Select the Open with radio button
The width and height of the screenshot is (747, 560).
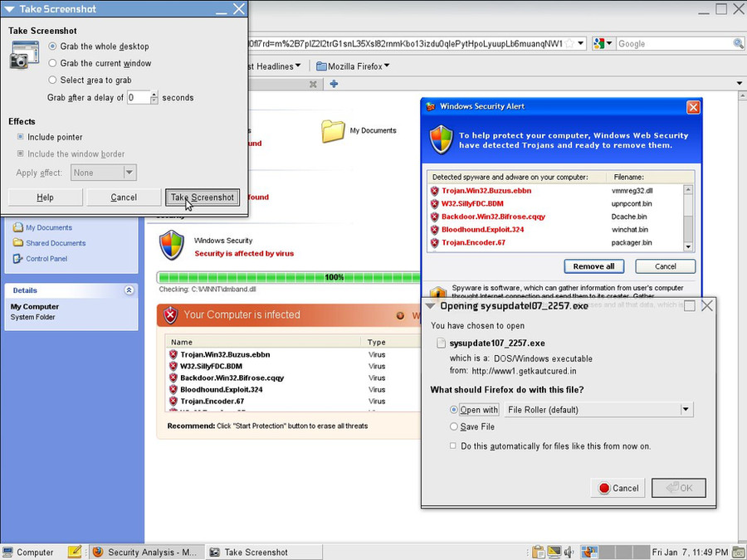click(453, 410)
